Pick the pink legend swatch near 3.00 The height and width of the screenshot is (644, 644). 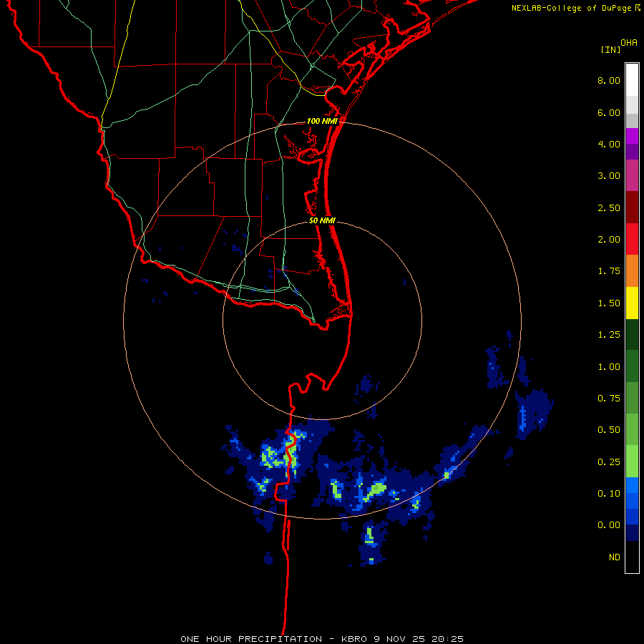pyautogui.click(x=632, y=176)
